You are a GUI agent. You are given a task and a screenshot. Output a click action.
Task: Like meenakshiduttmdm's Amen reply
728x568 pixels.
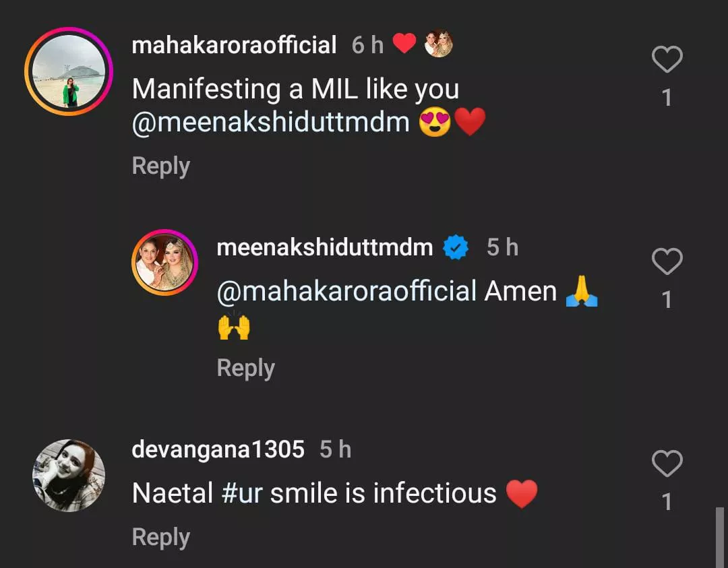[667, 261]
